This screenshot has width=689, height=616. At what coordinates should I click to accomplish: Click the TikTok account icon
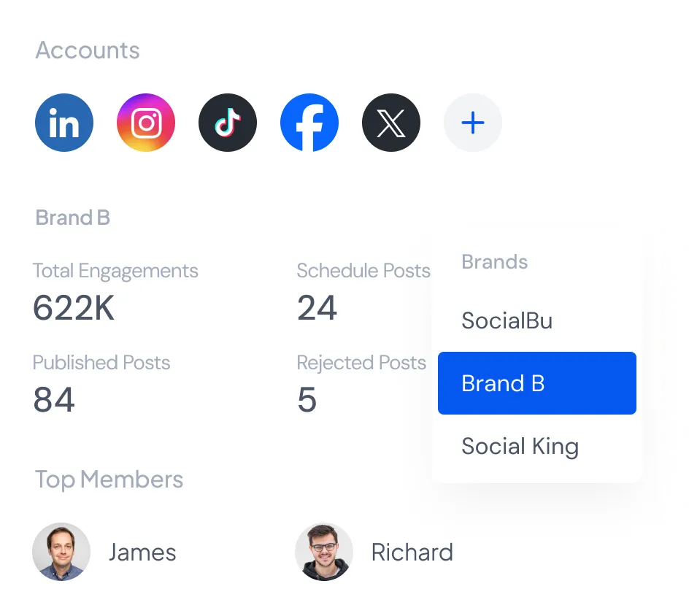click(x=227, y=123)
